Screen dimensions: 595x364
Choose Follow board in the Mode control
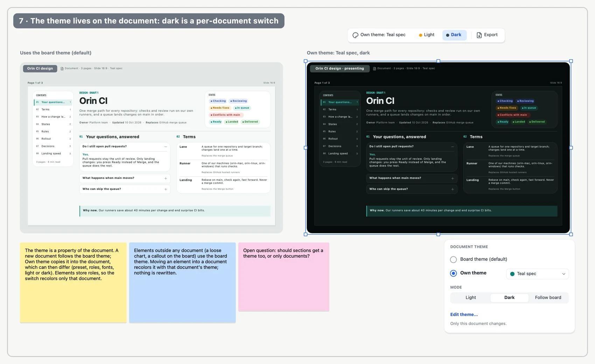pyautogui.click(x=548, y=298)
